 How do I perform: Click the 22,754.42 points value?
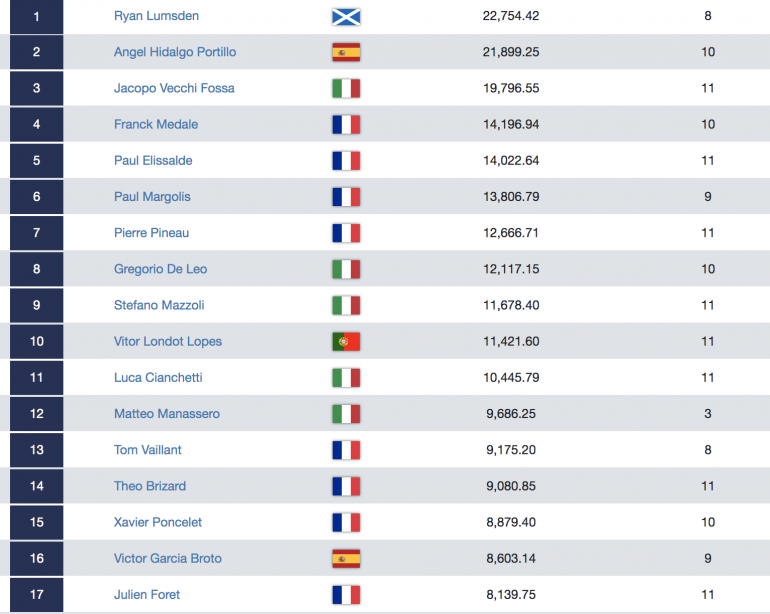(x=511, y=16)
